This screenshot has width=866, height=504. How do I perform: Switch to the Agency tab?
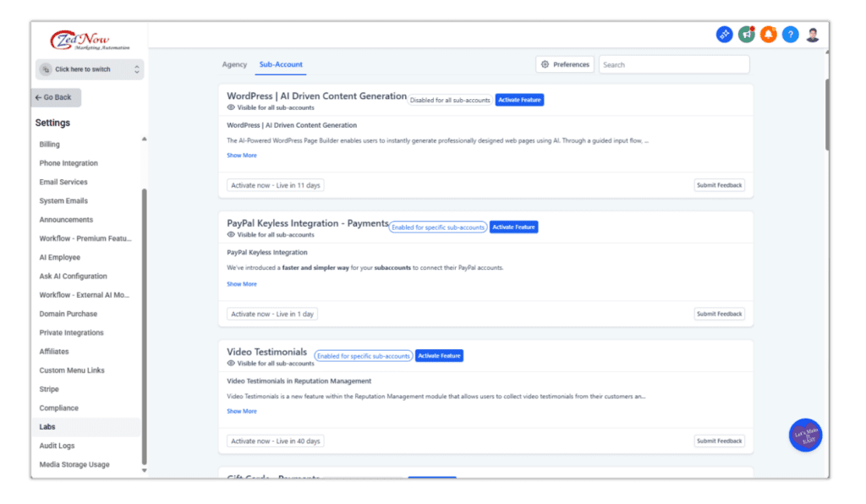click(x=234, y=64)
